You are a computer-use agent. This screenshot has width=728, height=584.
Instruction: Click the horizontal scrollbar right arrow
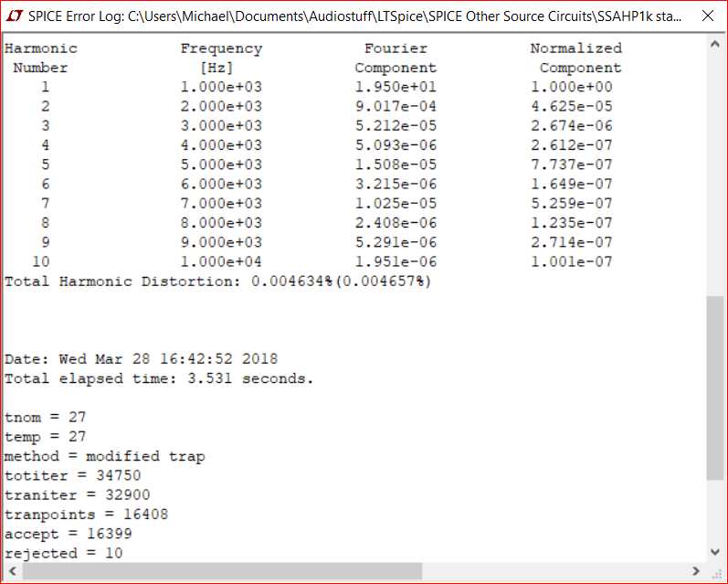[x=695, y=571]
